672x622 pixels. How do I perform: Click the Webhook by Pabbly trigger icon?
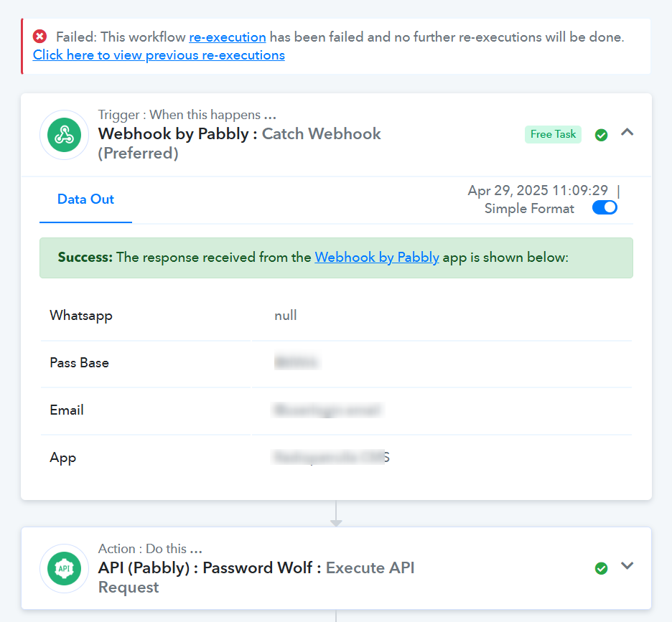[65, 135]
